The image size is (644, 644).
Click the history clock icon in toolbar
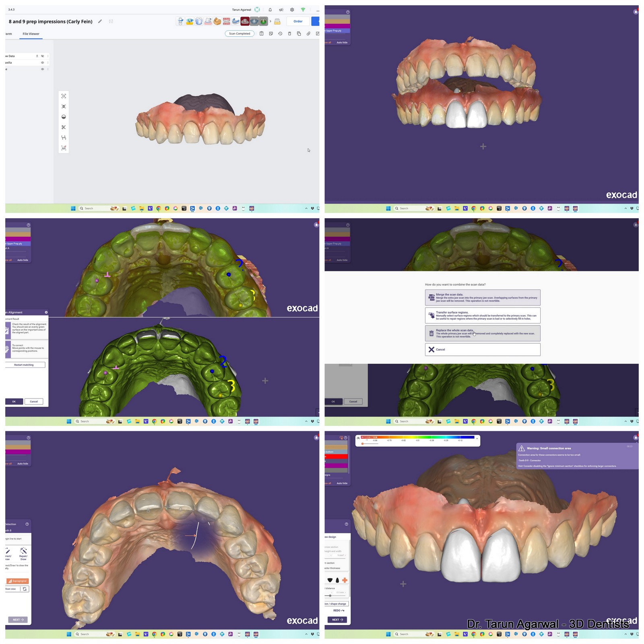pyautogui.click(x=280, y=34)
